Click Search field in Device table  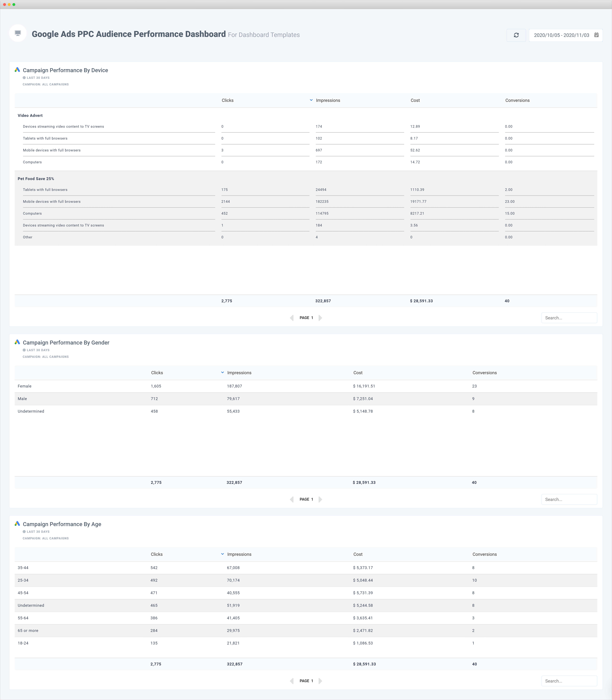[x=569, y=318]
